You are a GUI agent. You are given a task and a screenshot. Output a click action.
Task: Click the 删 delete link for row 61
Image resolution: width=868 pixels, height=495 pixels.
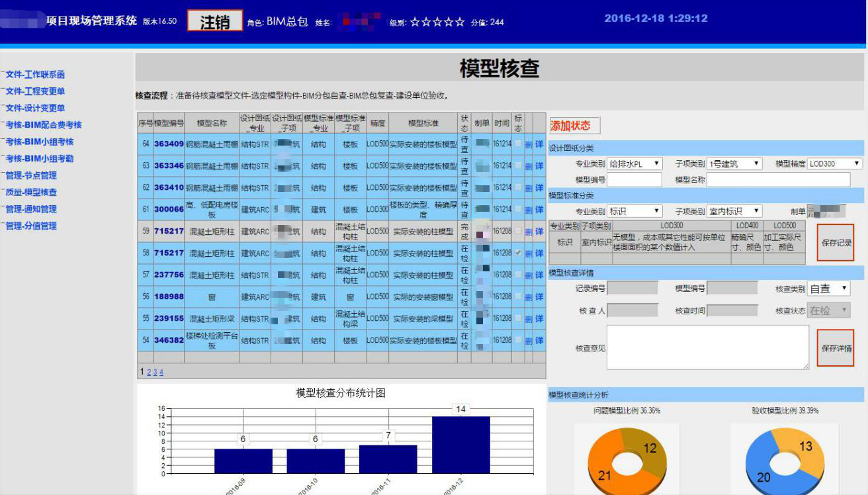(x=529, y=210)
